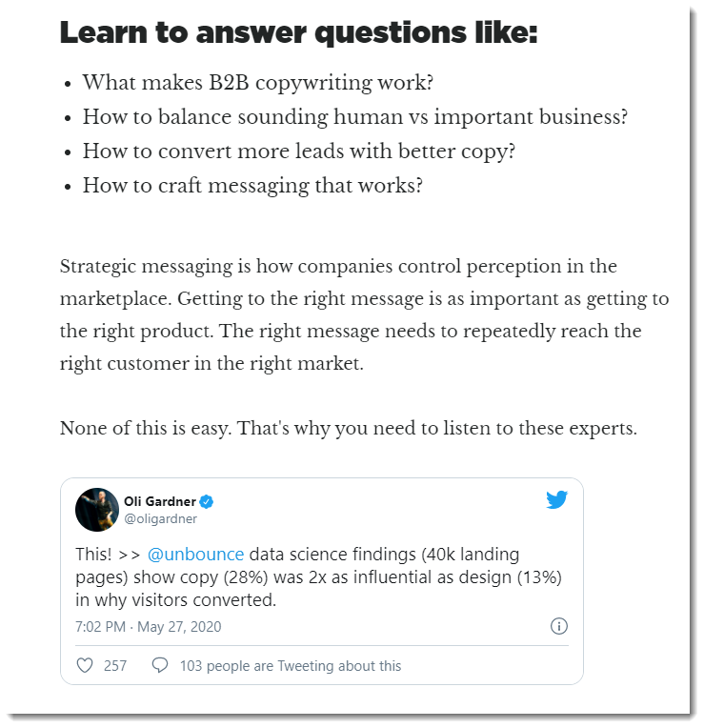Click the Twitter bird logo icon
The width and height of the screenshot is (704, 728).
click(x=556, y=499)
